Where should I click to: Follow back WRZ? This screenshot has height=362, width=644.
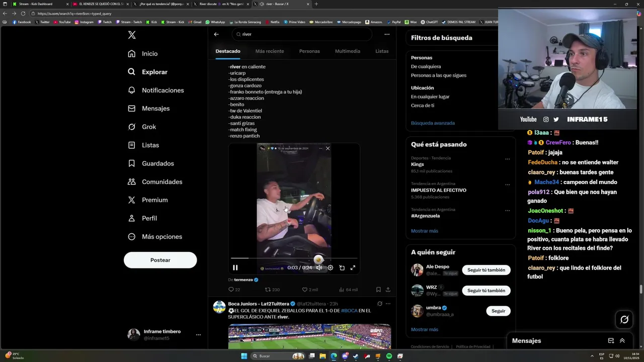tap(486, 291)
